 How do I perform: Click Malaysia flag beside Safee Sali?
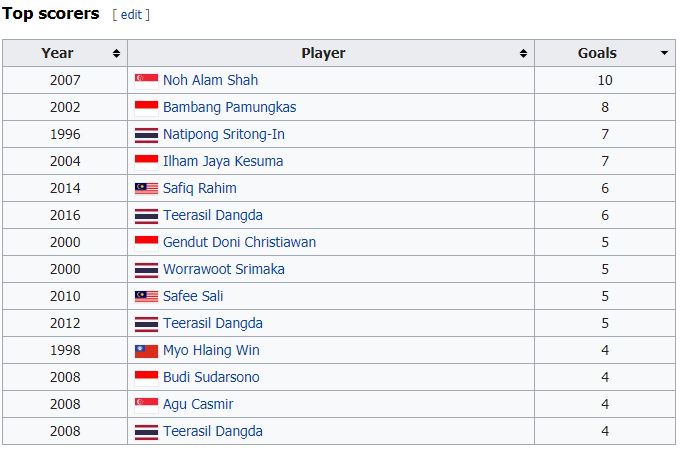coord(146,296)
